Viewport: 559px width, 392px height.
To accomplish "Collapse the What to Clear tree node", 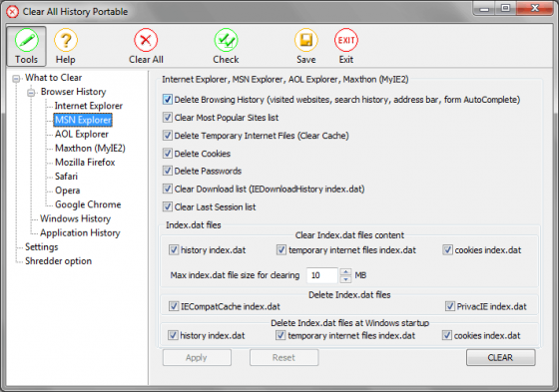I will pyautogui.click(x=16, y=79).
